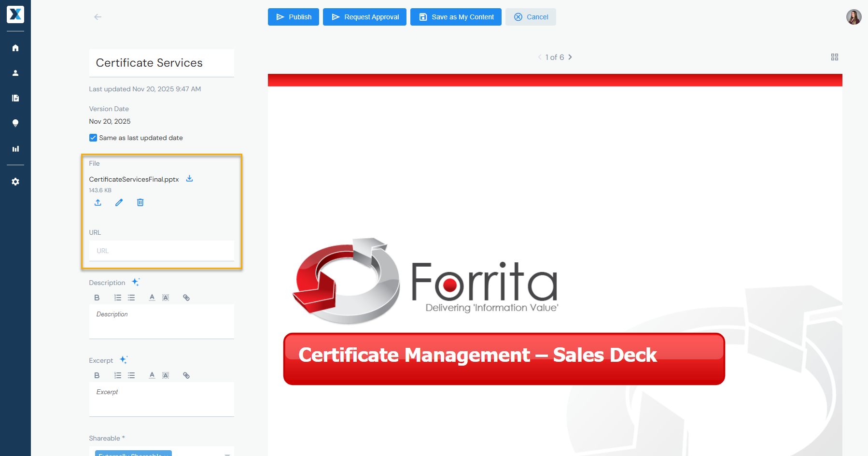The height and width of the screenshot is (456, 868).
Task: Generate Excerpt with the AI sparkle
Action: point(124,360)
